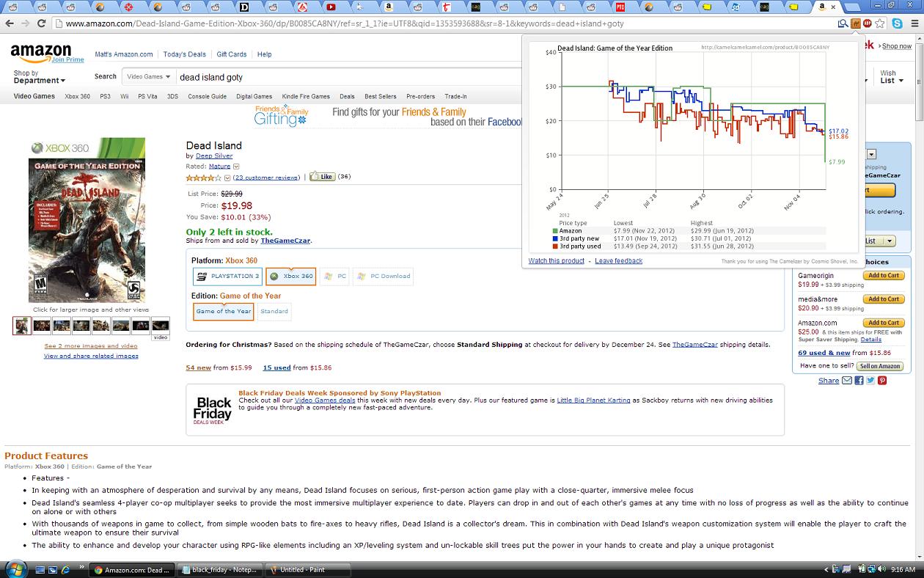
Task: Click the Deep Silver publisher link
Action: click(x=214, y=156)
